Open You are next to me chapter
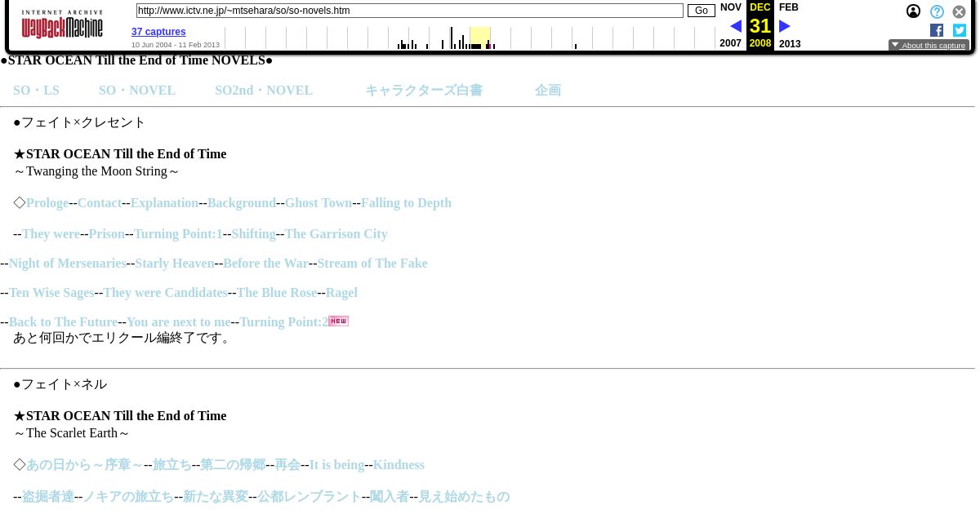This screenshot has height=514, width=980. (x=179, y=322)
